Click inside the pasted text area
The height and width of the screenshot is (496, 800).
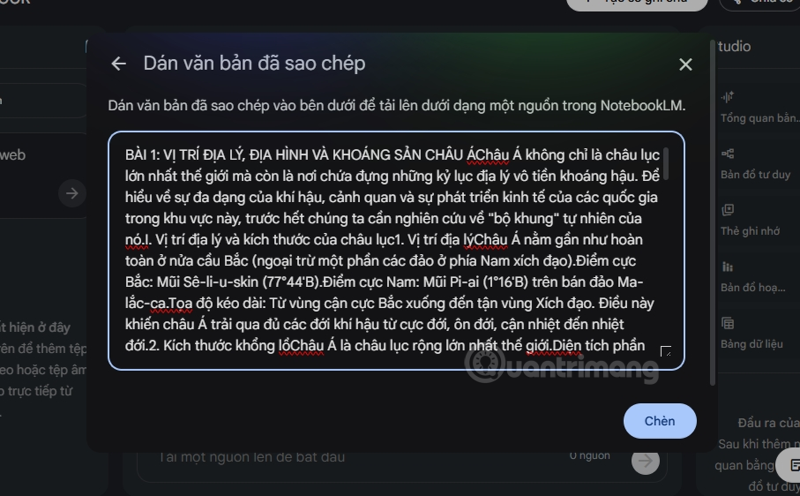pyautogui.click(x=396, y=251)
